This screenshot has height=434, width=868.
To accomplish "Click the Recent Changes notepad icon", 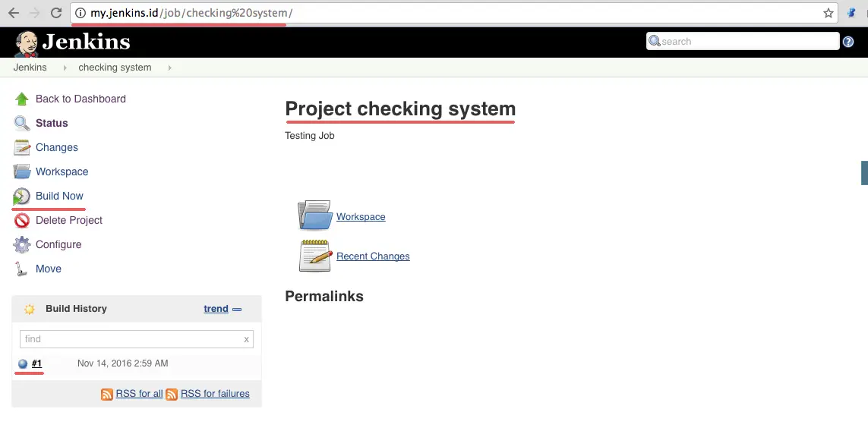I will coord(315,256).
